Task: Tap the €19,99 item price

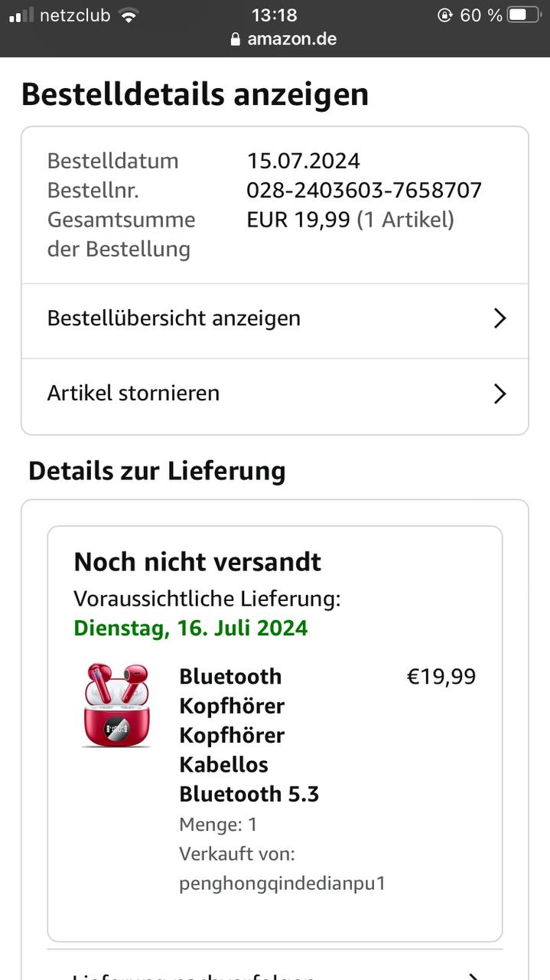Action: click(x=441, y=677)
